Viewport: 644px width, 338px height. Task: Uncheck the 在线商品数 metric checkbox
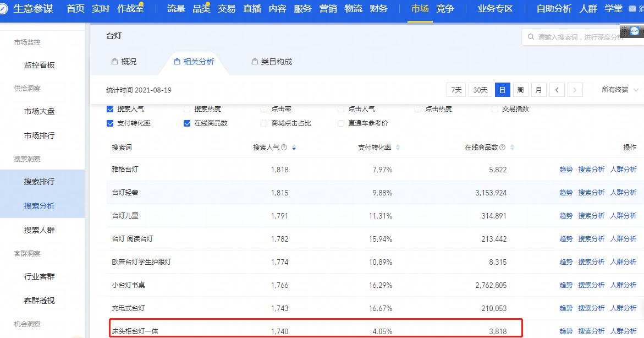coord(187,123)
